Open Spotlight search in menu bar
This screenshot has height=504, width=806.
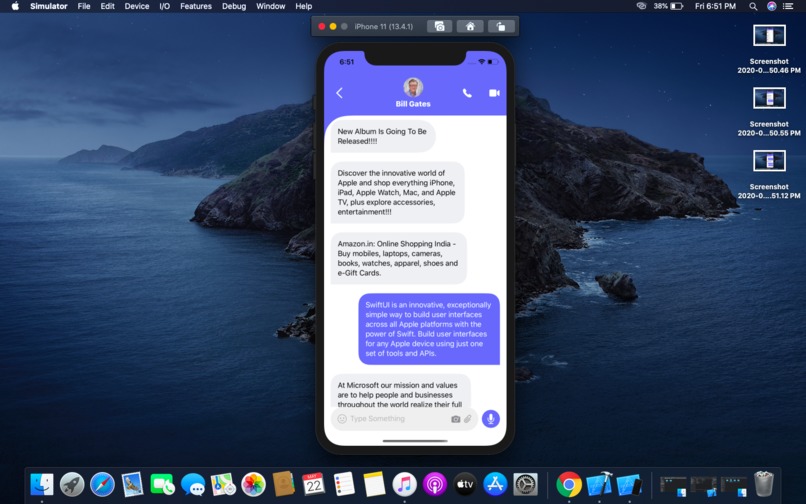[753, 6]
